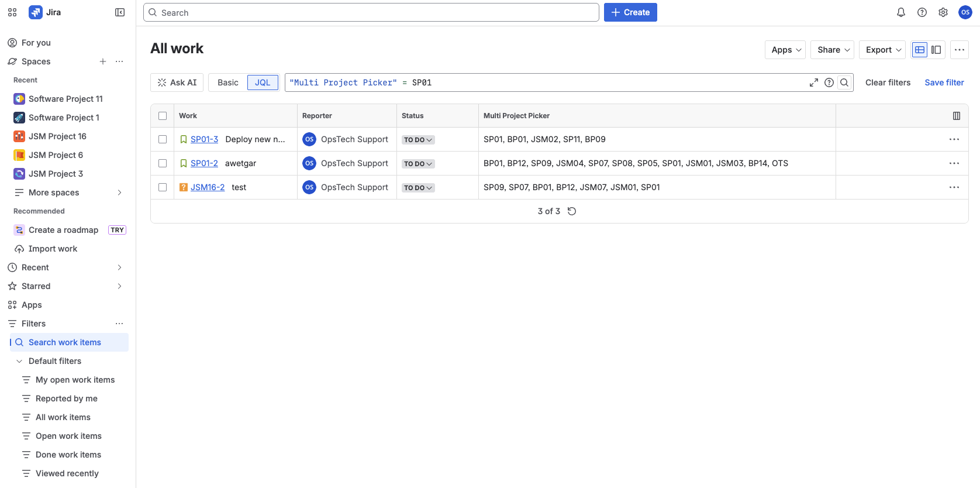Open Spaces more options ellipsis

[119, 61]
